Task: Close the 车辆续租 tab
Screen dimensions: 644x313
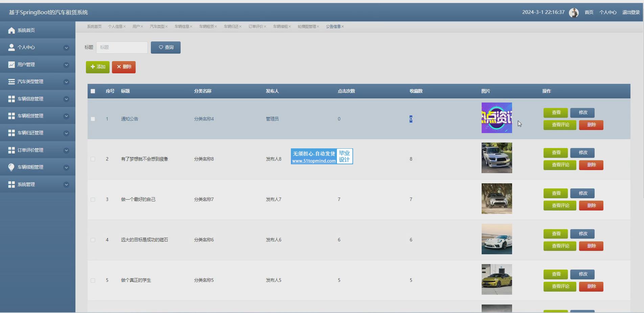Action: [x=290, y=26]
